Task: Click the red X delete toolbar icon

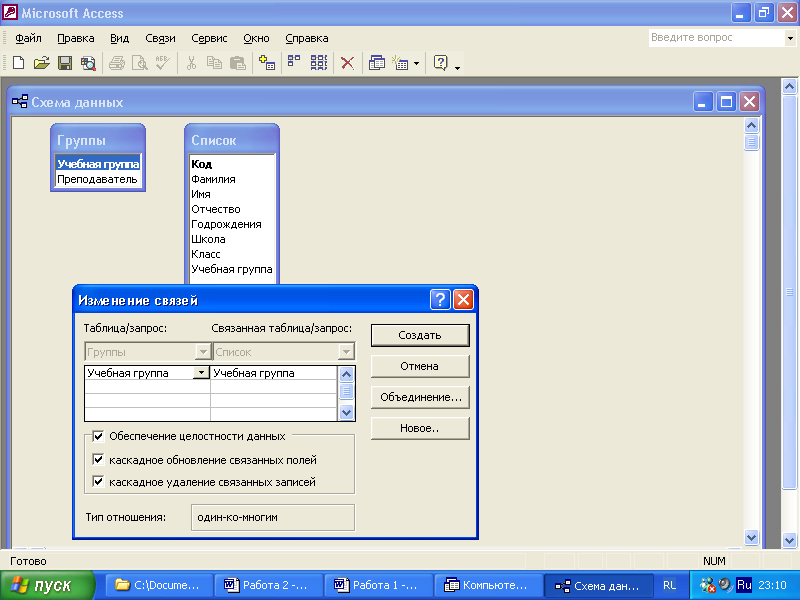Action: pyautogui.click(x=347, y=63)
